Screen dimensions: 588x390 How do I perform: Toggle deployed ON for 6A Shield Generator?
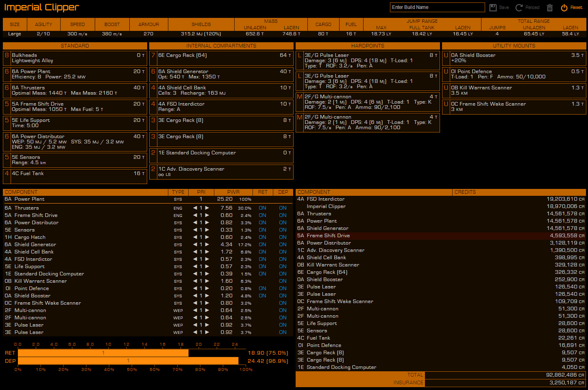coord(283,245)
